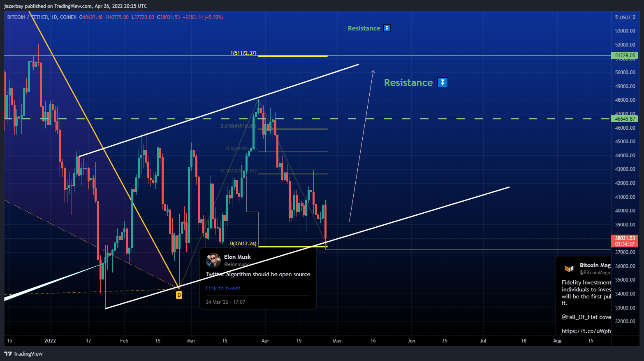Click the 32000.00 price axis label
644x361 pixels.
click(625, 321)
